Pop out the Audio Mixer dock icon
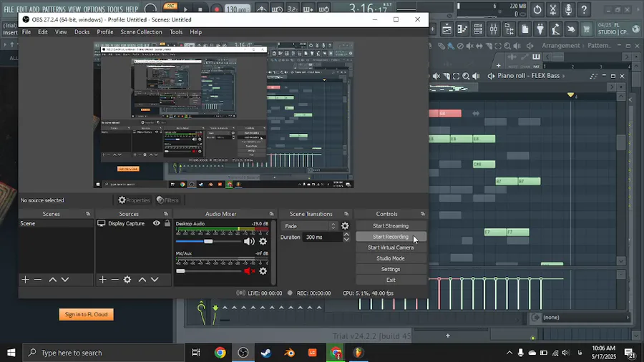This screenshot has width=644, height=362. click(x=271, y=214)
